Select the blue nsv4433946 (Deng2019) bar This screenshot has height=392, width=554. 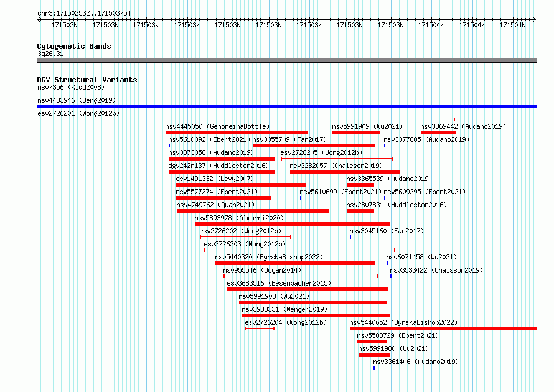point(286,106)
